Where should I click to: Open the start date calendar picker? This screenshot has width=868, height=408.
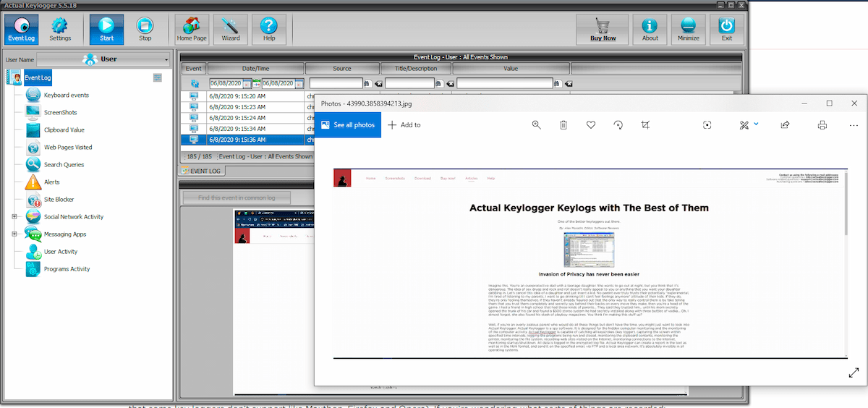pyautogui.click(x=248, y=83)
